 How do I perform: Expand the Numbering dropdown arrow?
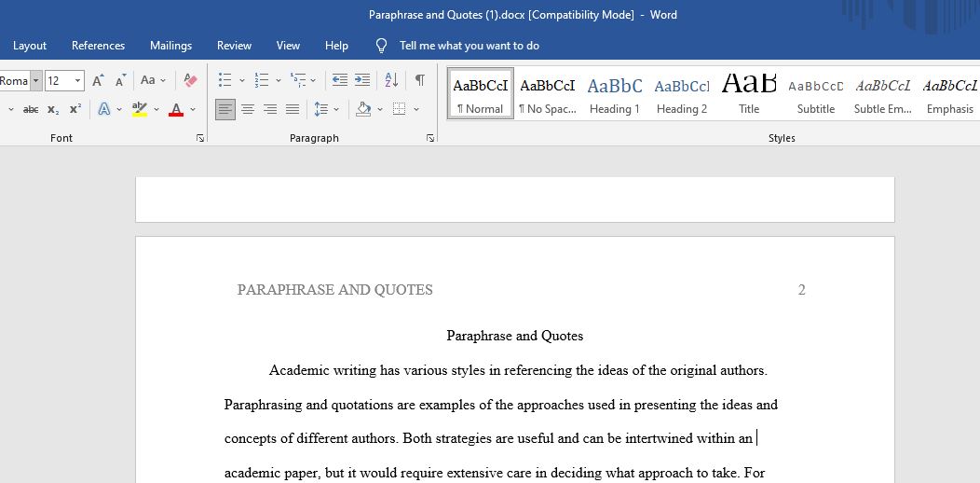279,80
